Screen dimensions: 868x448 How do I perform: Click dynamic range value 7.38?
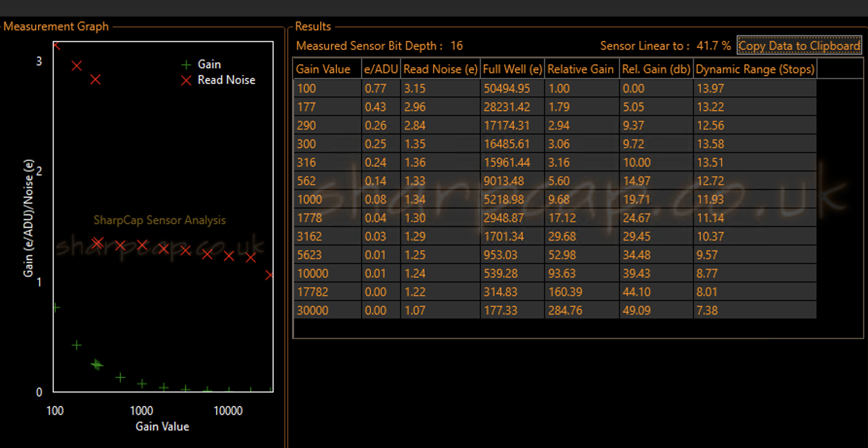point(755,310)
